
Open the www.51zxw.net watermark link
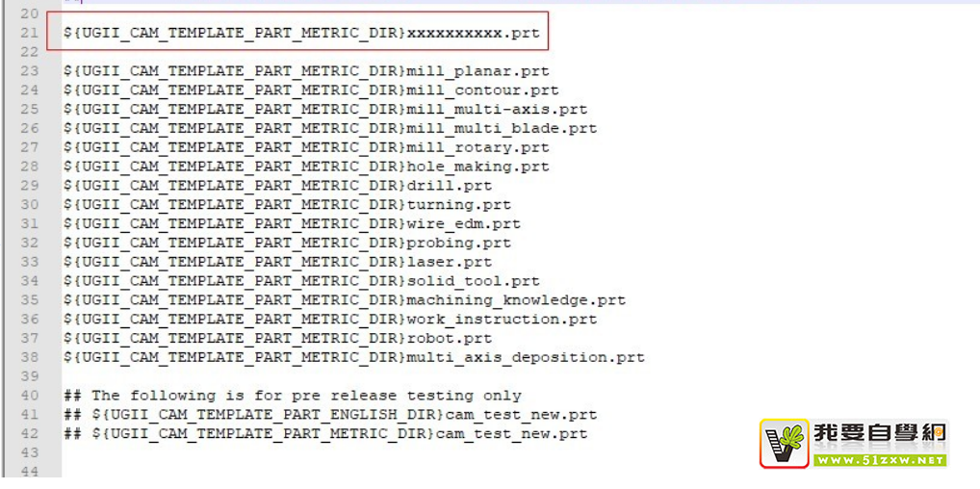tap(879, 460)
